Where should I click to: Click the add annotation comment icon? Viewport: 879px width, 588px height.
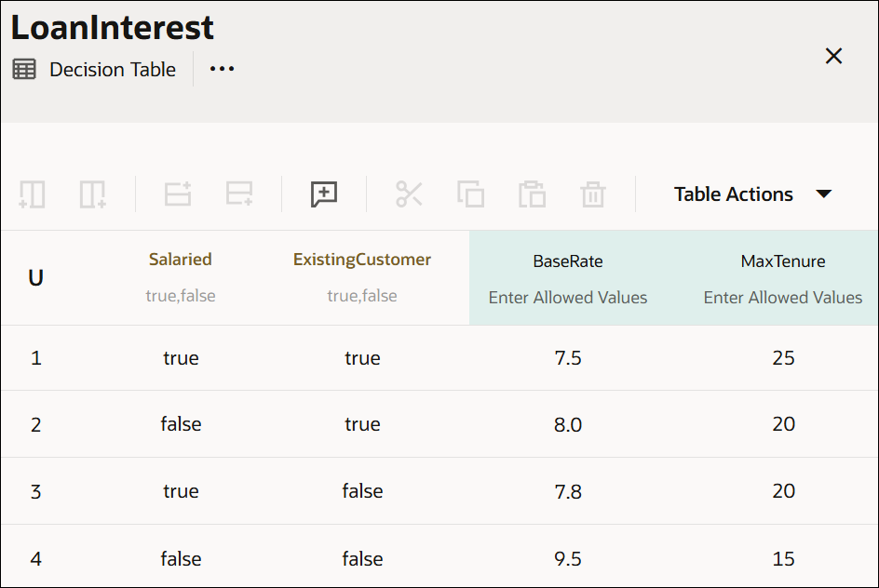point(324,194)
